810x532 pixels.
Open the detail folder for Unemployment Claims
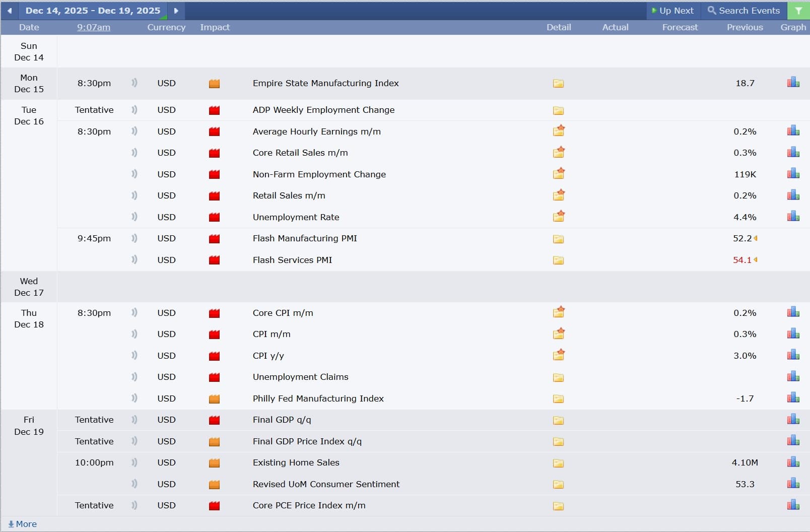559,377
